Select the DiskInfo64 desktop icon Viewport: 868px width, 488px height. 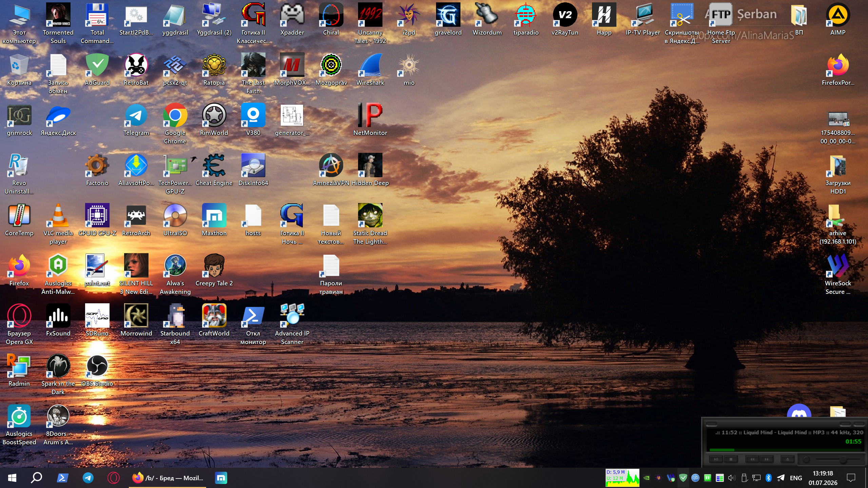coord(253,170)
